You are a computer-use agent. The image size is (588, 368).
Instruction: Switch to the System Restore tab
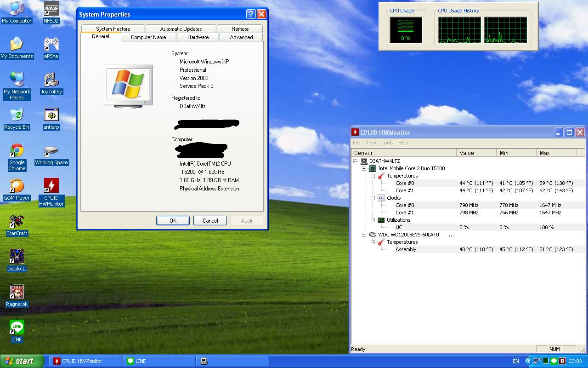(113, 29)
